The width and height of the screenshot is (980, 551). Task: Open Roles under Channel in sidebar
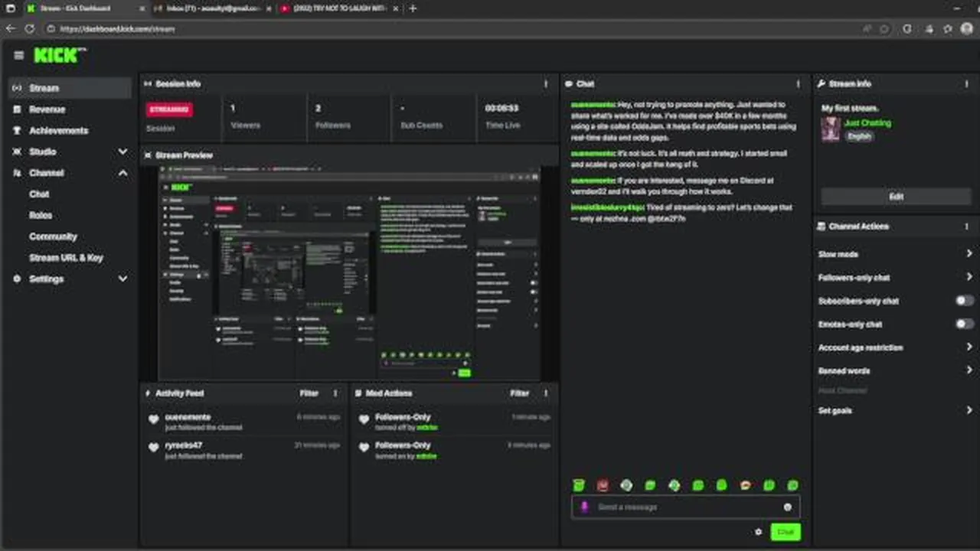pos(41,216)
